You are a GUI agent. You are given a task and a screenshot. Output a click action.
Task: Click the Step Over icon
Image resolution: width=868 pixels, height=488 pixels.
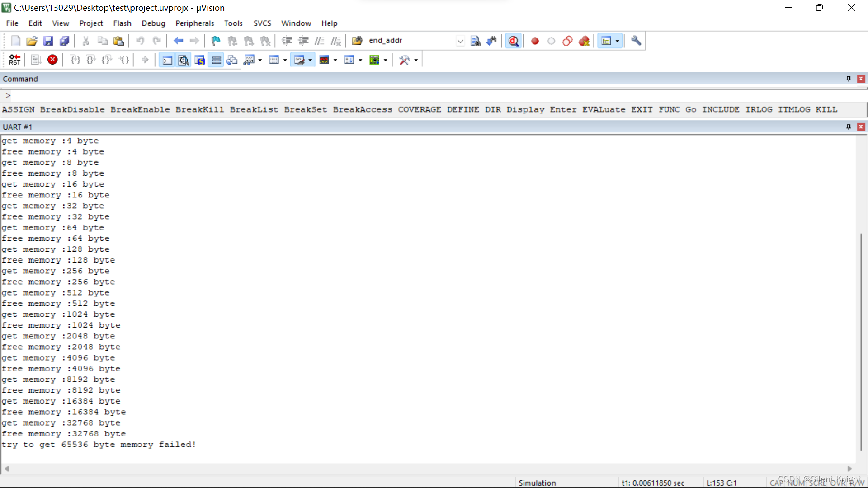(91, 60)
